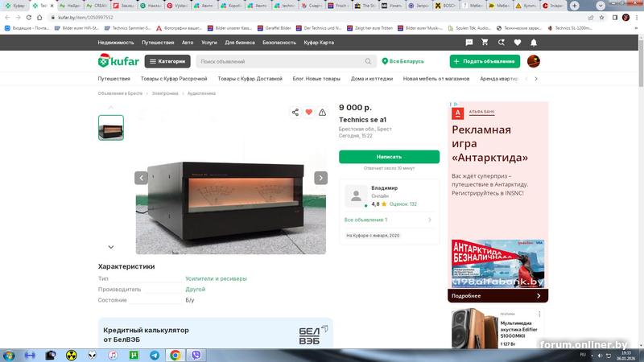Open Windows Start menu
This screenshot has width=644, height=362.
point(9,355)
